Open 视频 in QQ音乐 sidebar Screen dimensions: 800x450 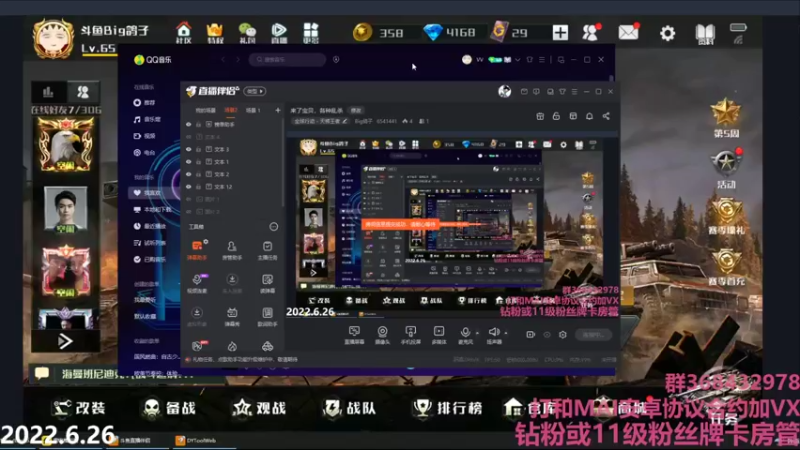[x=144, y=136]
